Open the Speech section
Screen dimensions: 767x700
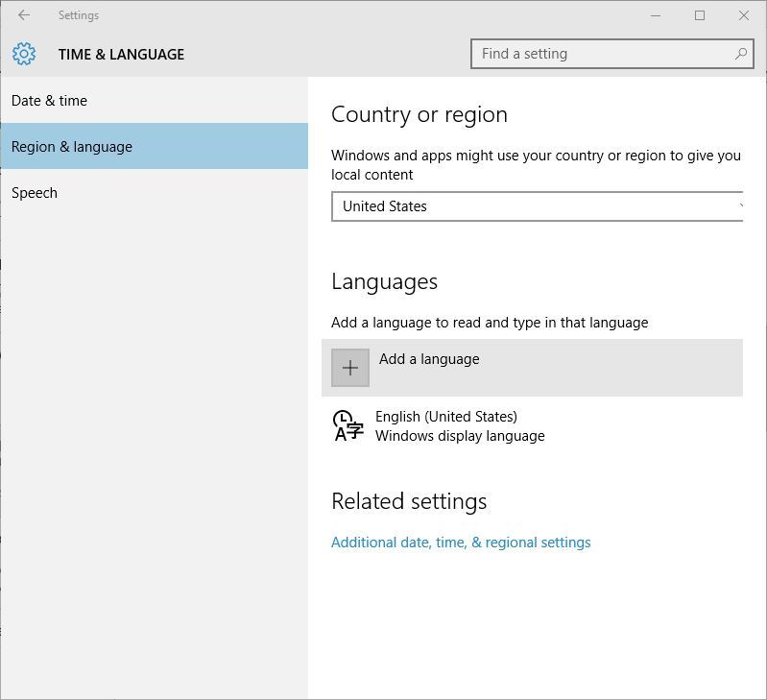tap(155, 193)
